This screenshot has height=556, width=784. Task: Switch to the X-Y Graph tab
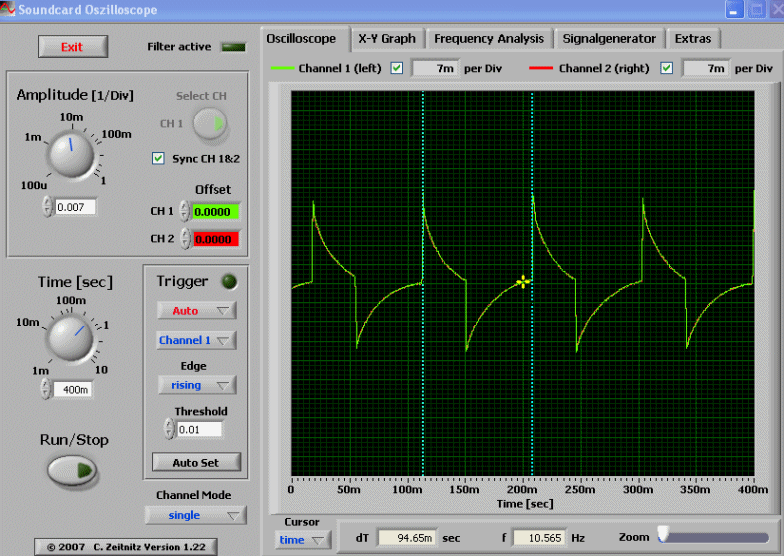(387, 39)
